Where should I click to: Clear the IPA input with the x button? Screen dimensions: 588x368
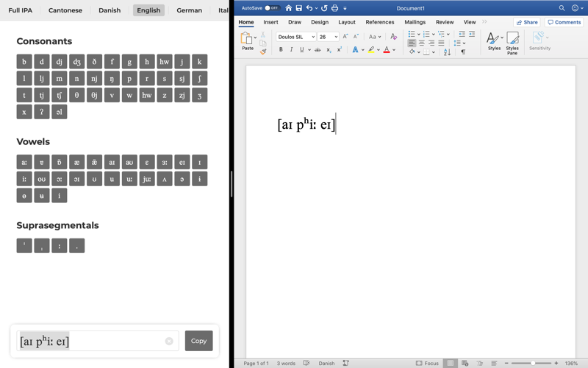pos(169,341)
